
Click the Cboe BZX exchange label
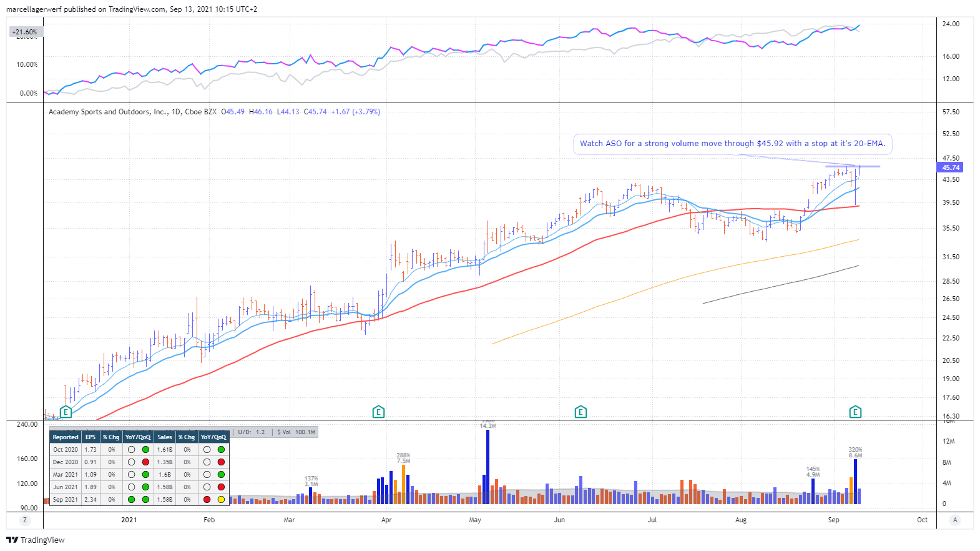[201, 112]
